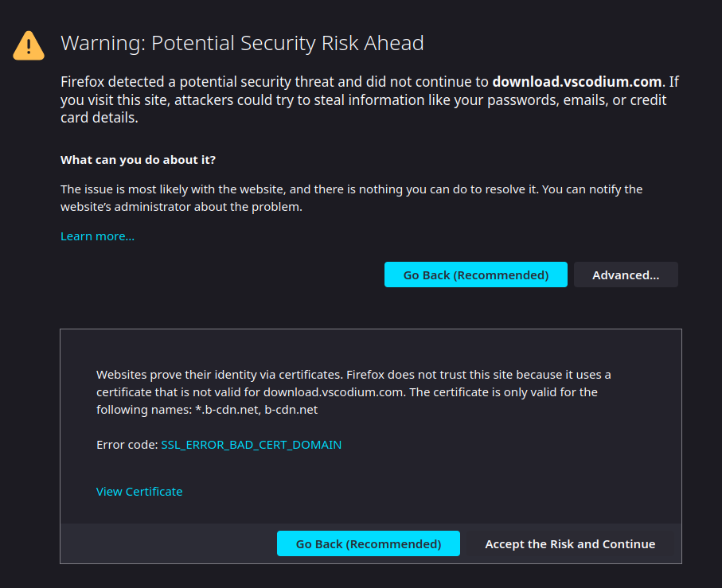The height and width of the screenshot is (588, 722).
Task: Click the yellow warning triangle icon
Action: click(29, 45)
